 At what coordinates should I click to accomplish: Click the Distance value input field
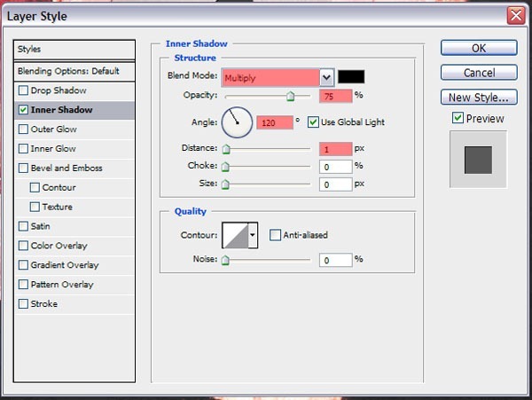(335, 149)
